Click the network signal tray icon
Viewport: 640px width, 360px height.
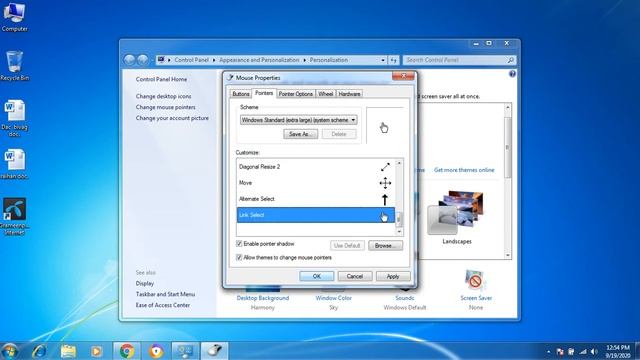(583, 351)
